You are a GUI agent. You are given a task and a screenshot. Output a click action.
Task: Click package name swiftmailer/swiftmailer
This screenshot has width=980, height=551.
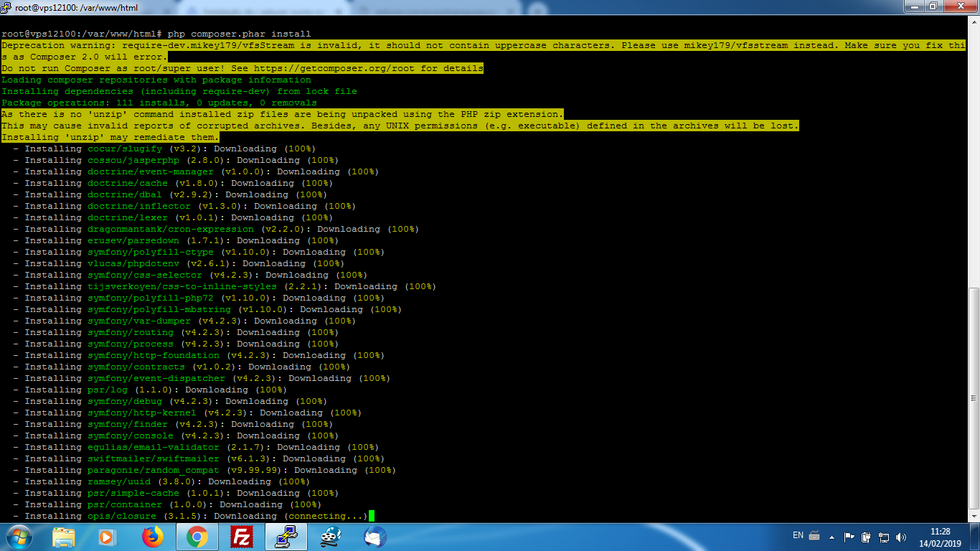pyautogui.click(x=154, y=458)
